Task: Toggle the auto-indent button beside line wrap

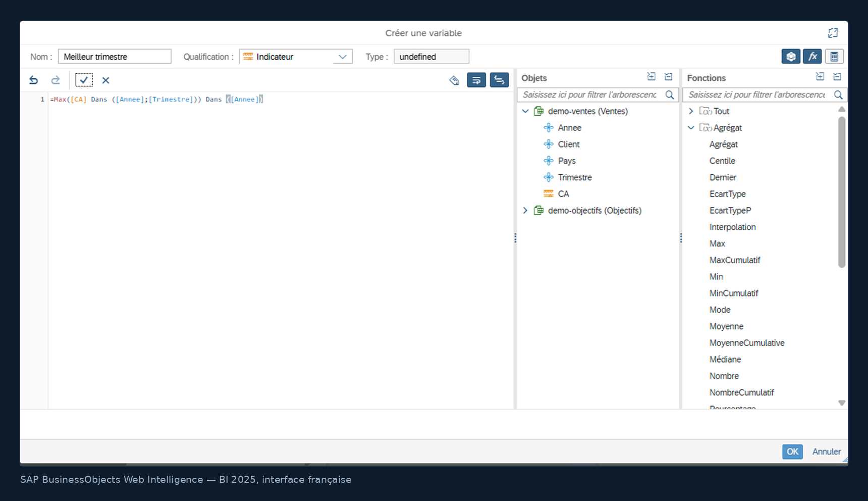Action: click(499, 80)
